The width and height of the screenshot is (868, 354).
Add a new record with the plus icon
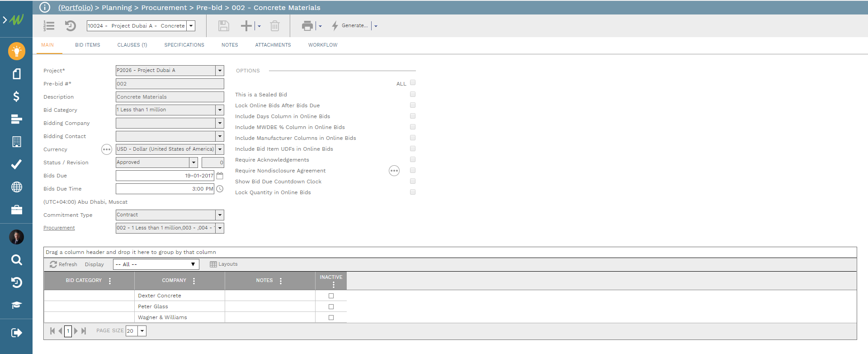246,26
